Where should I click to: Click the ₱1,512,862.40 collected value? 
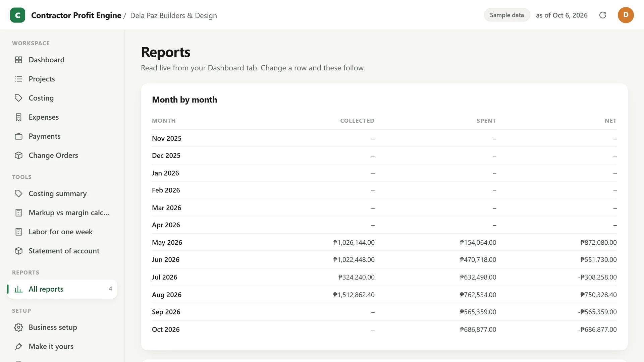pos(354,295)
